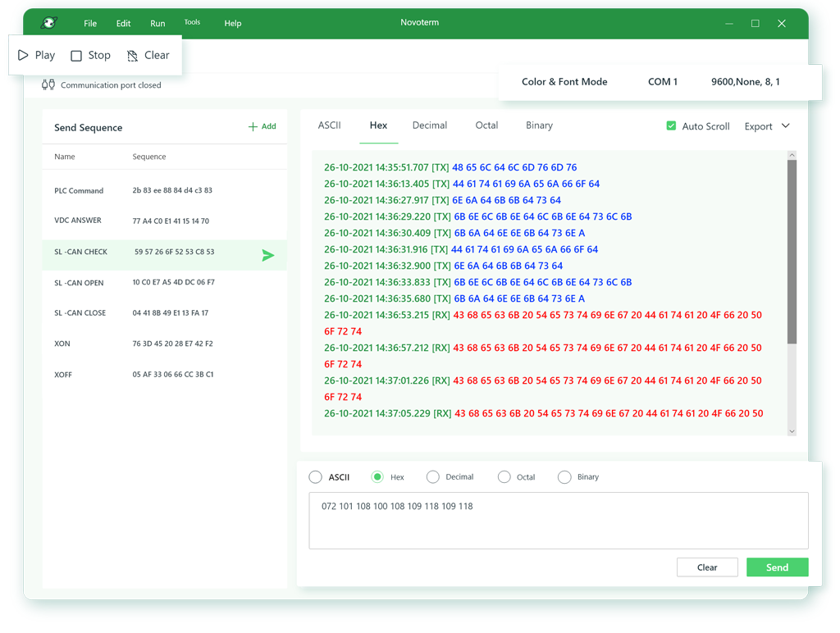Select the Octal input radio button
The height and width of the screenshot is (633, 840).
pyautogui.click(x=504, y=476)
